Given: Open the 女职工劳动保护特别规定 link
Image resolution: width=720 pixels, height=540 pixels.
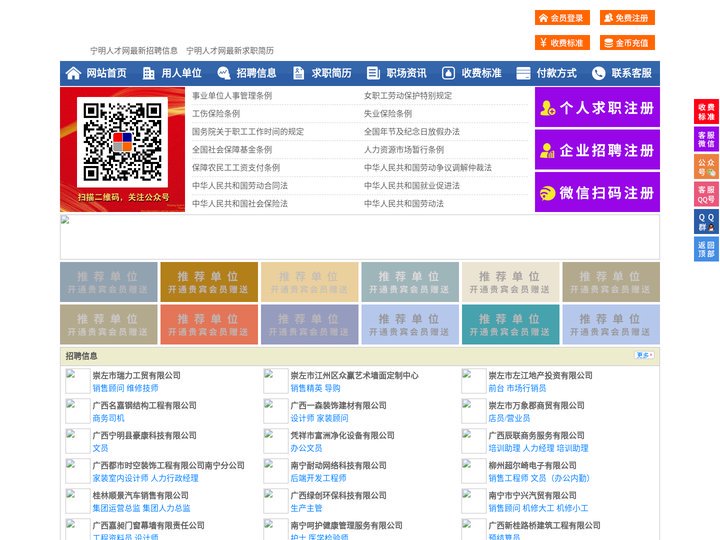Looking at the screenshot, I should click(408, 96).
